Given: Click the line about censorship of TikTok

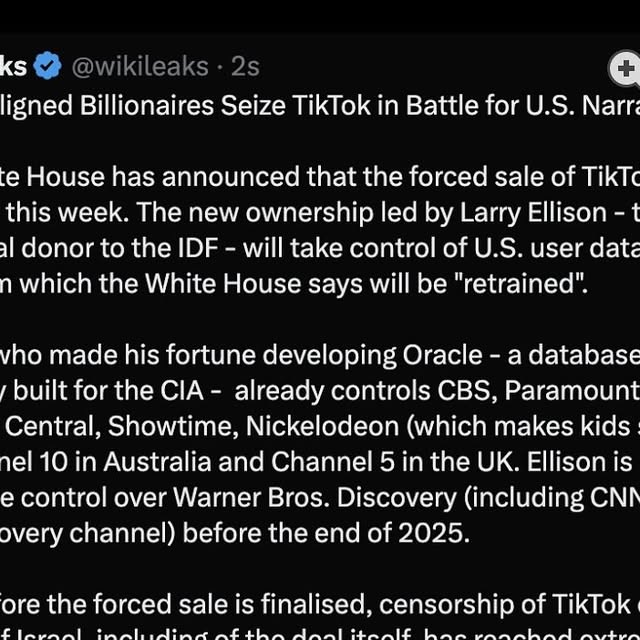Looking at the screenshot, I should [400, 605].
